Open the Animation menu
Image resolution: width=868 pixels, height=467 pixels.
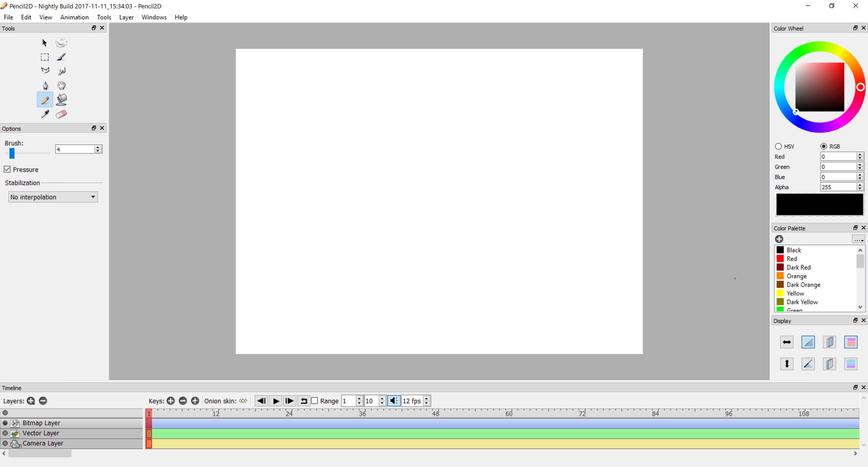[74, 17]
